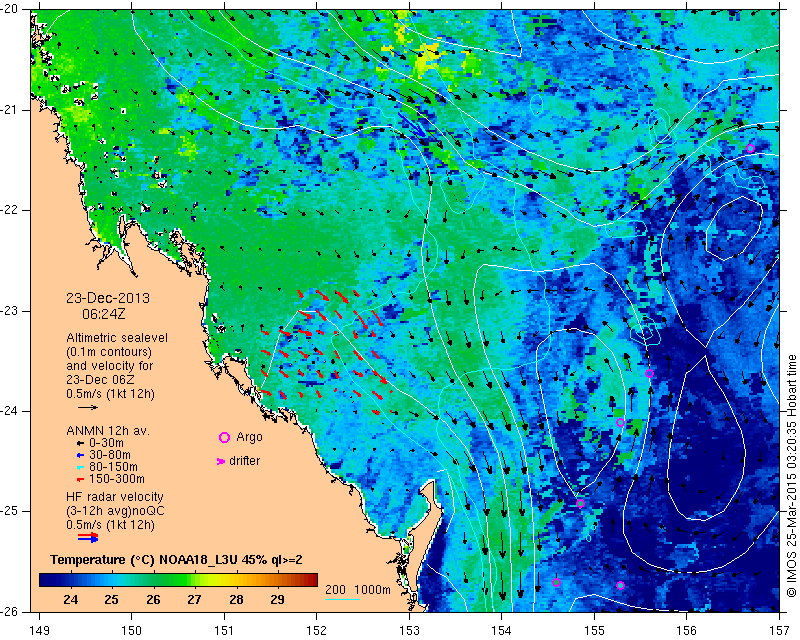This screenshot has width=800, height=640.
Task: Click the Argo float marker near 25.7°S 154.6°E
Action: point(556,583)
